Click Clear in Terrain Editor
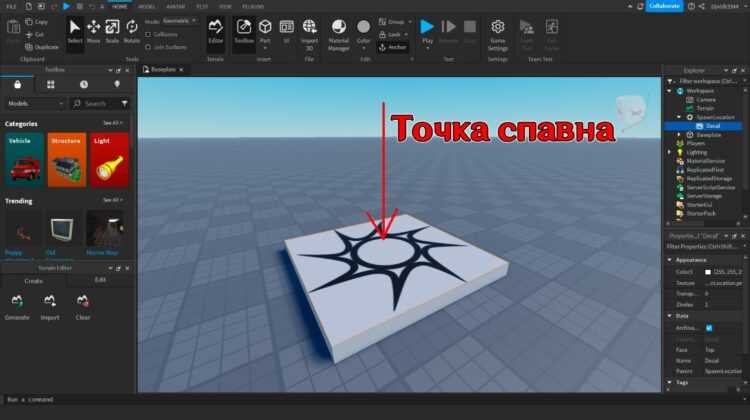750x420 pixels. pos(83,307)
